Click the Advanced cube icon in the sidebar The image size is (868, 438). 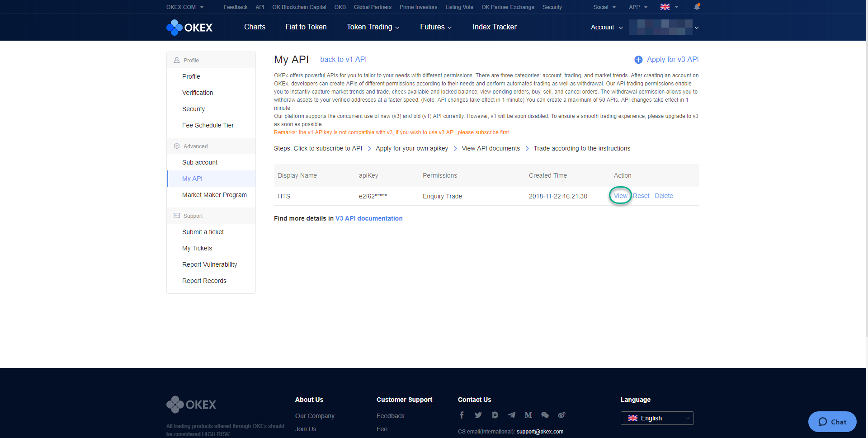coord(177,146)
